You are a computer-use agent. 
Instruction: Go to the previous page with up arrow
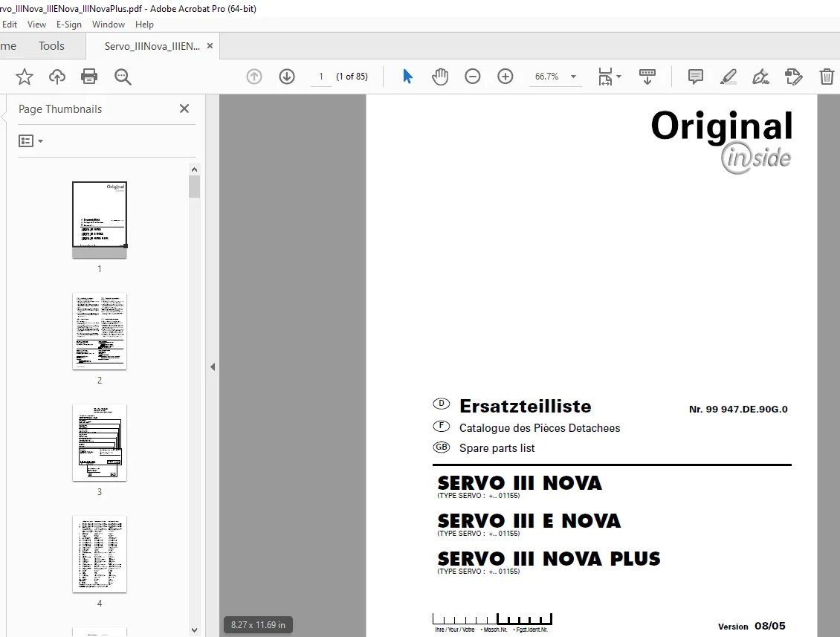pos(254,77)
